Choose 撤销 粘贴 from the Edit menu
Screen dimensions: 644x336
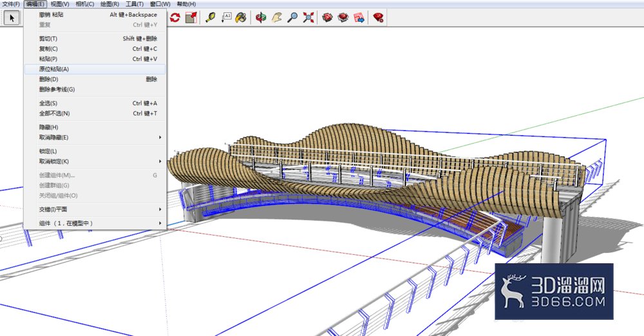pos(95,14)
